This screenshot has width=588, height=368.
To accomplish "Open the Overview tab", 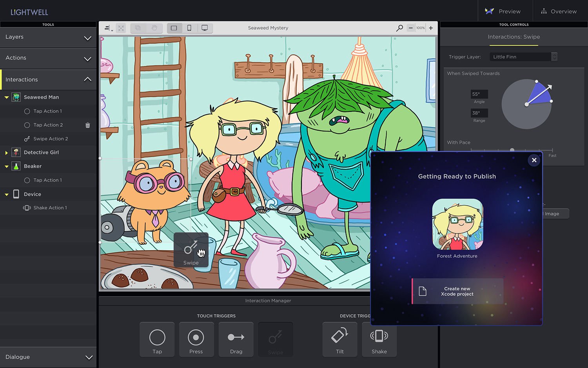I will [x=561, y=11].
